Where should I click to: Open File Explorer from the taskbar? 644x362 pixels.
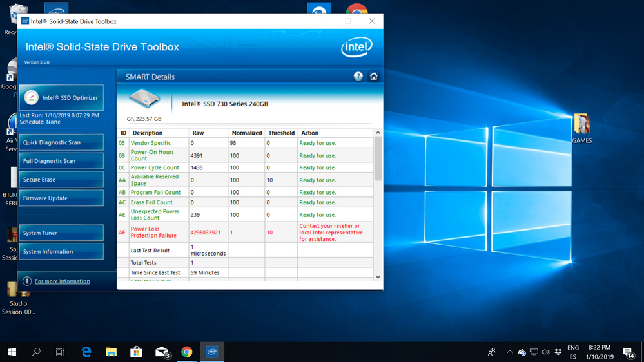tap(111, 352)
